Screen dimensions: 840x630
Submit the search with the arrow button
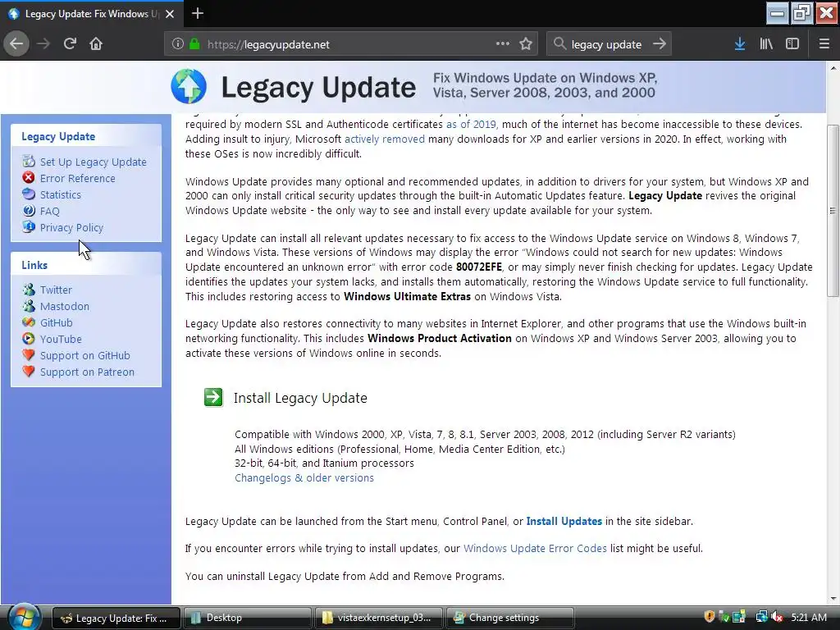coord(660,44)
